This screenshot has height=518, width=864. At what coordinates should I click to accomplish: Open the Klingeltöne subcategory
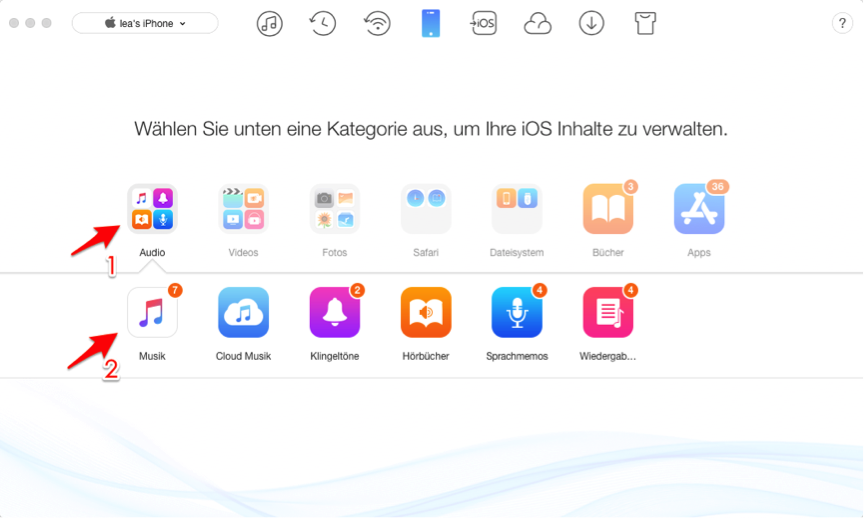pyautogui.click(x=334, y=312)
